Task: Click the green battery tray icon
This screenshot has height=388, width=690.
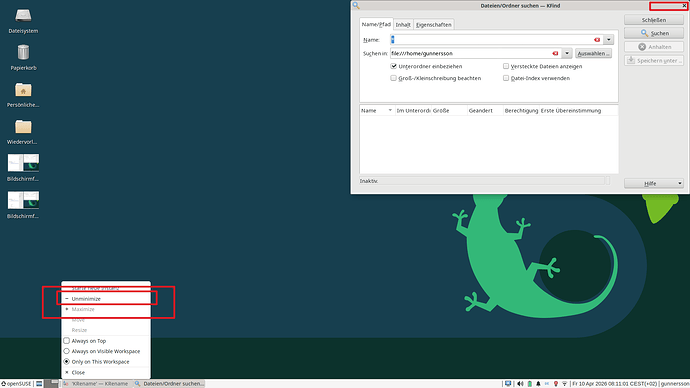Action: (x=530, y=384)
